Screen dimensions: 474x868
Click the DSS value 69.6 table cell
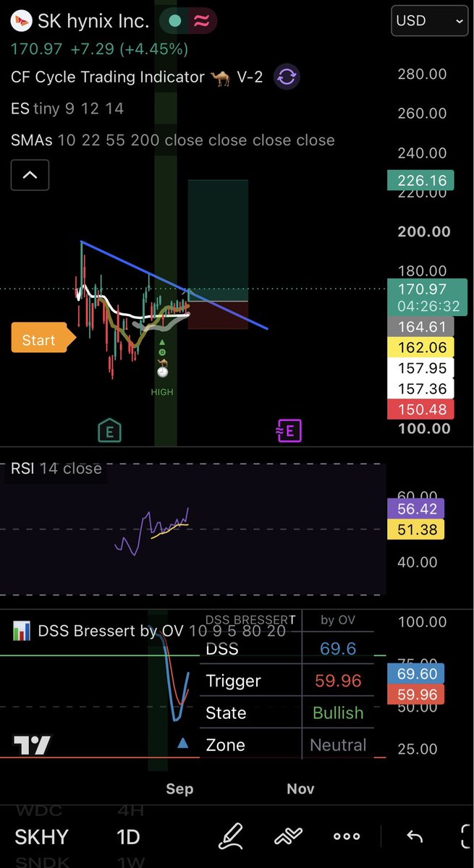(x=338, y=648)
